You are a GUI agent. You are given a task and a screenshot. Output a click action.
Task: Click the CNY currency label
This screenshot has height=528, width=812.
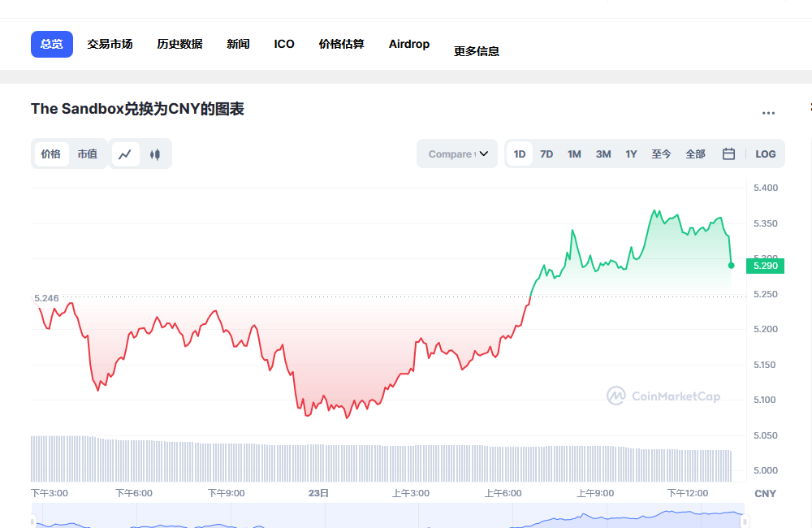766,493
